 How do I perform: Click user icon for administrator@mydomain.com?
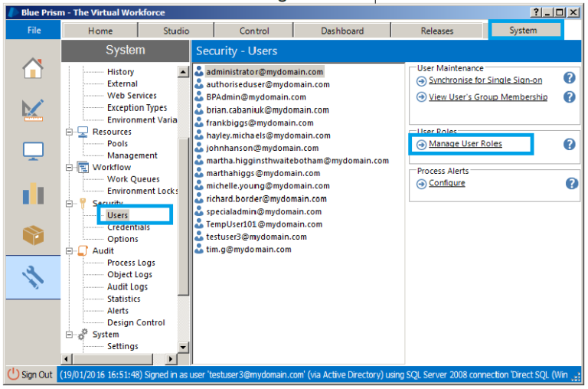coord(199,71)
